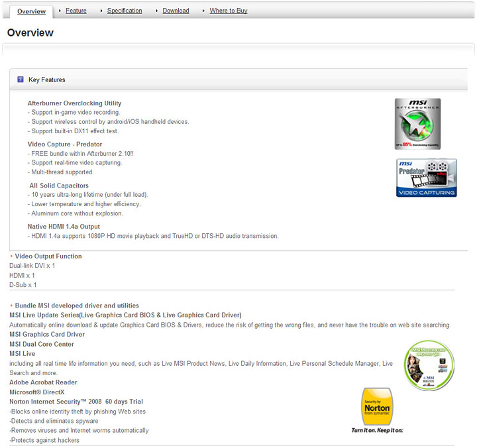
Task: Click "Support in-game video recording." line
Action: pyautogui.click(x=74, y=112)
